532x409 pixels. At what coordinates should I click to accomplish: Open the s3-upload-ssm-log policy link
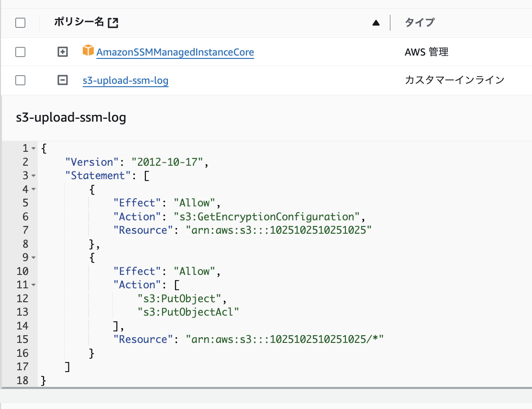coord(125,80)
